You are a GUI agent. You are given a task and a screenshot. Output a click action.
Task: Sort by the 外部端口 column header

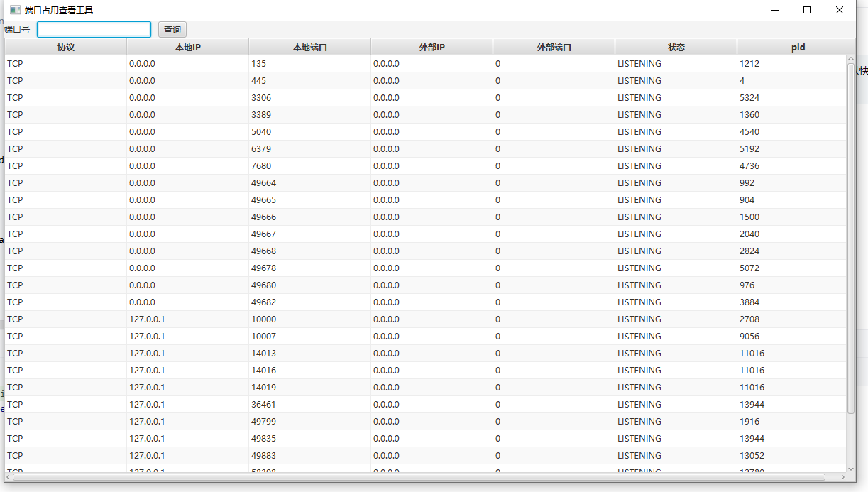(x=554, y=48)
